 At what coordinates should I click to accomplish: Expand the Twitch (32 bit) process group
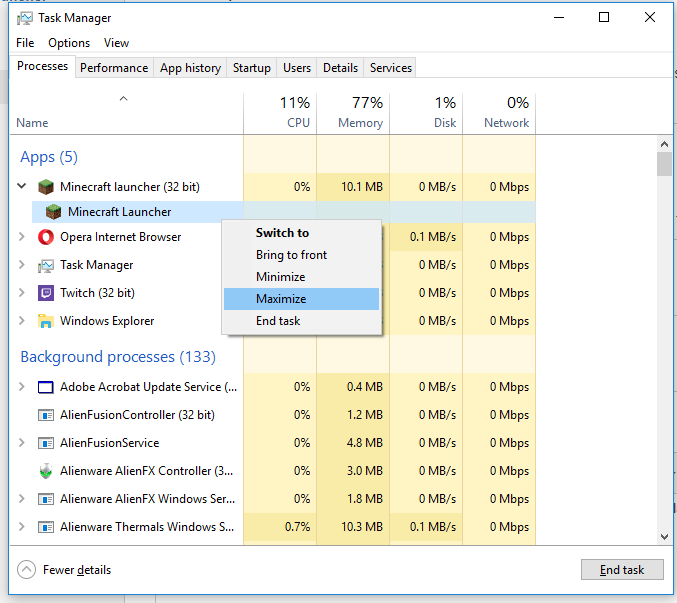click(22, 293)
